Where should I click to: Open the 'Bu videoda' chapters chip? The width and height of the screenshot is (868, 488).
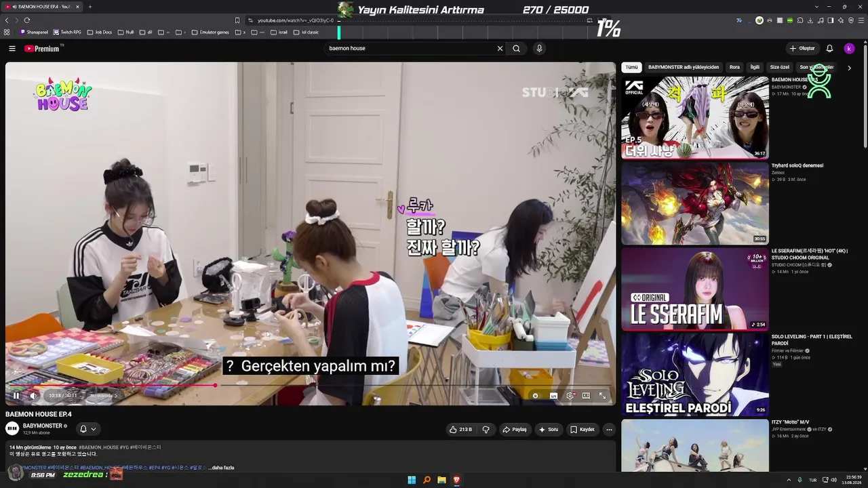(x=103, y=396)
